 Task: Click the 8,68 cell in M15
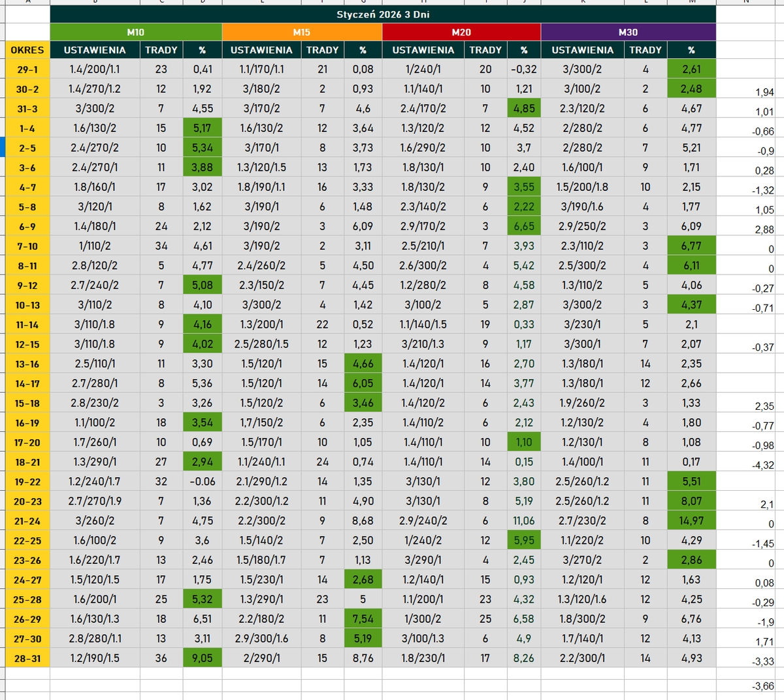point(363,521)
